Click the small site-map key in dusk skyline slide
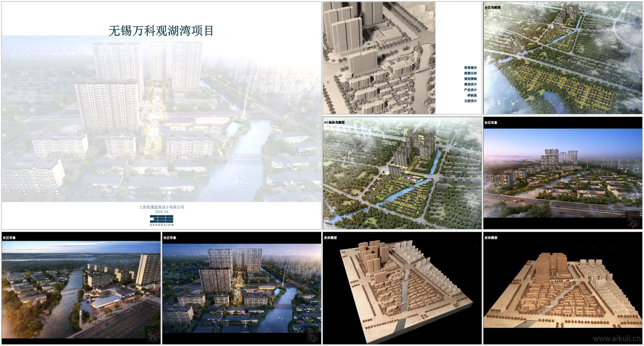644x346 pixels. point(633,219)
